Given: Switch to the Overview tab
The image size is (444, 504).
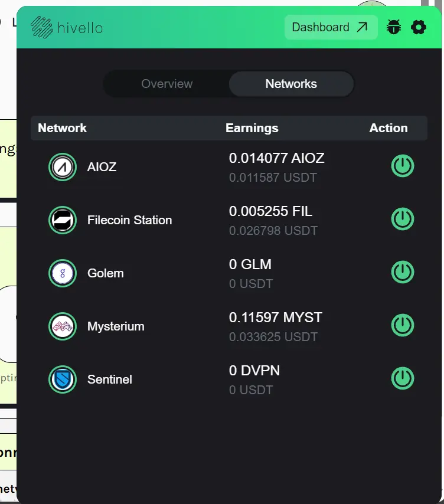Looking at the screenshot, I should 166,84.
